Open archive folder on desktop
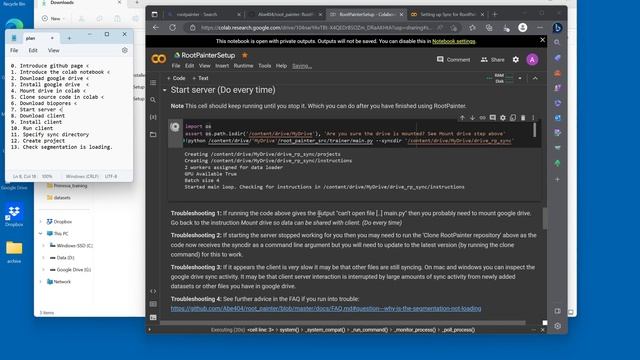 (x=14, y=251)
